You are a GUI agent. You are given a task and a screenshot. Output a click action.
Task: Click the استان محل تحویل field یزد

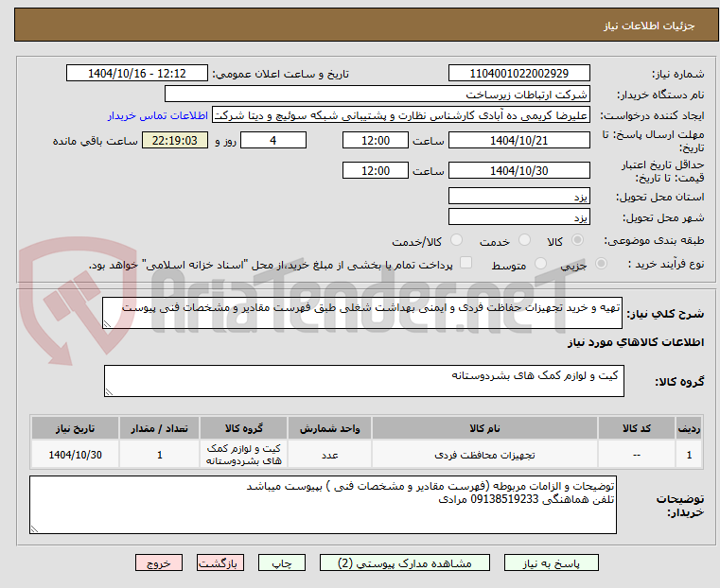pyautogui.click(x=518, y=197)
